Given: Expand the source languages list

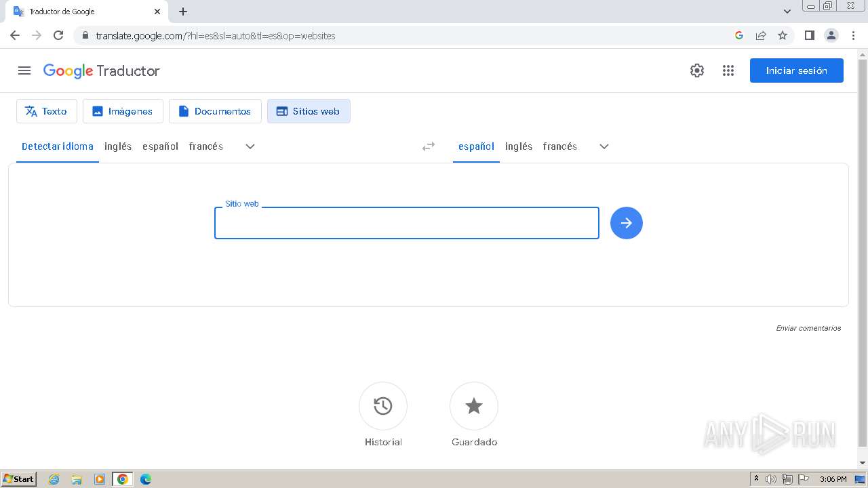Looking at the screenshot, I should [x=250, y=146].
